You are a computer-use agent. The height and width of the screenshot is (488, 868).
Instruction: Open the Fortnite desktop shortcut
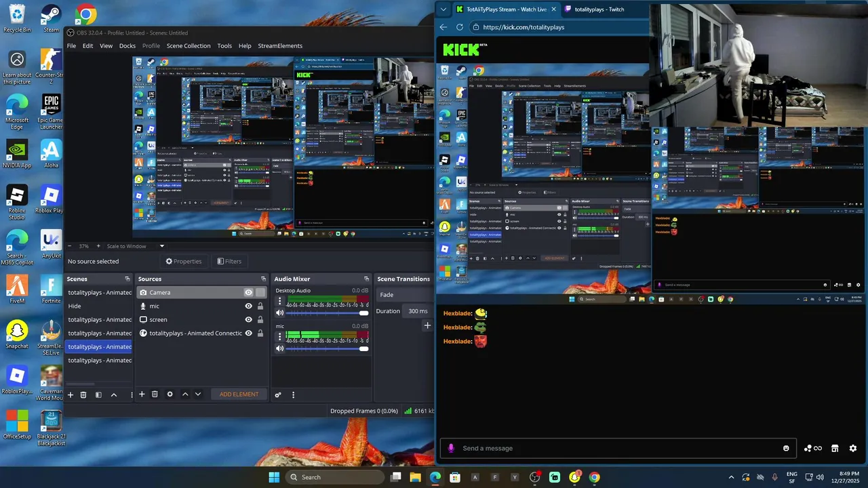tap(51, 289)
